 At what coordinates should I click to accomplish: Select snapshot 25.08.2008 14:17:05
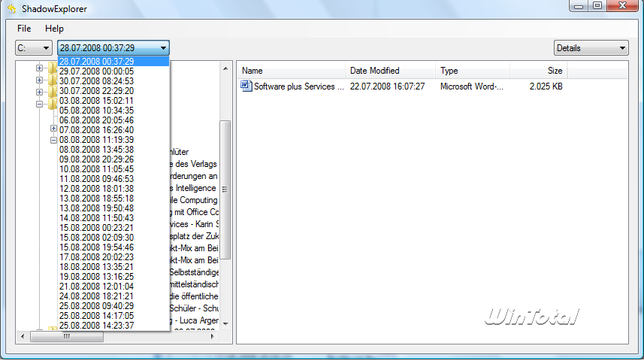pos(113,316)
